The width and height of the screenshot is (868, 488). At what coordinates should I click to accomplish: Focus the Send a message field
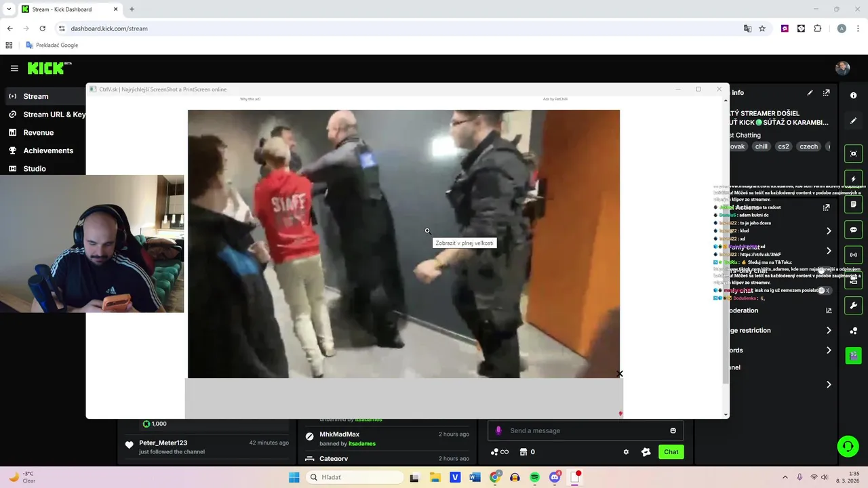pos(586,430)
